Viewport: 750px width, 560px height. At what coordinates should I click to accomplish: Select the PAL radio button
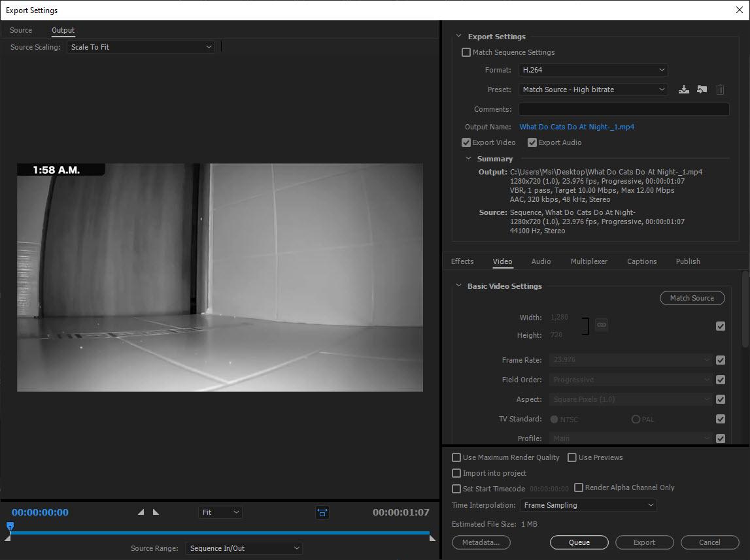click(636, 419)
